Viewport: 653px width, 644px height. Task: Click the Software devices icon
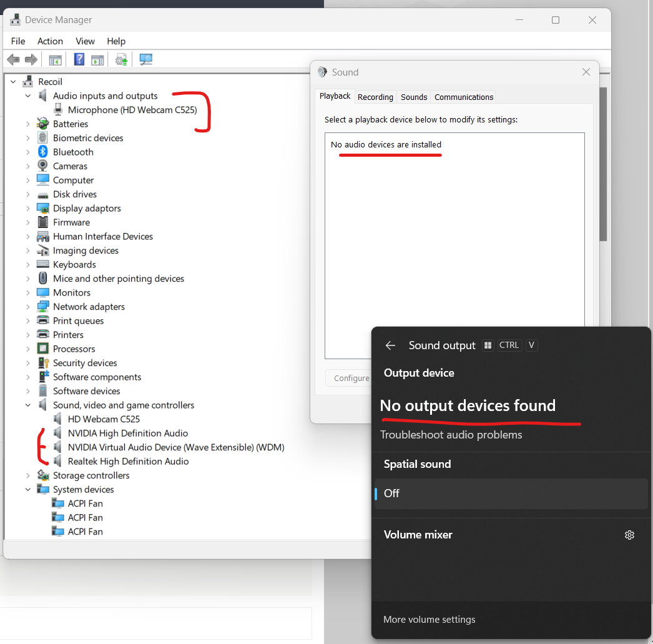[42, 391]
